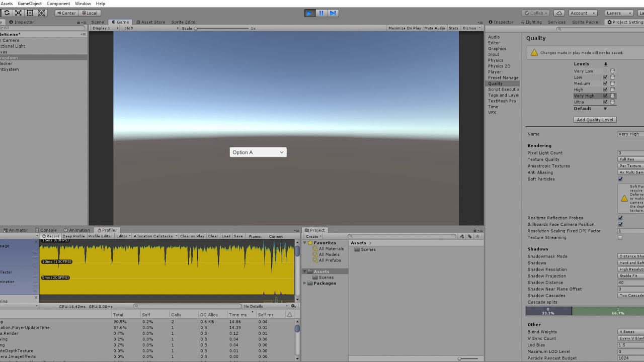Click the Profiler Save button
Screen dimensions: 644x362
pos(238,236)
